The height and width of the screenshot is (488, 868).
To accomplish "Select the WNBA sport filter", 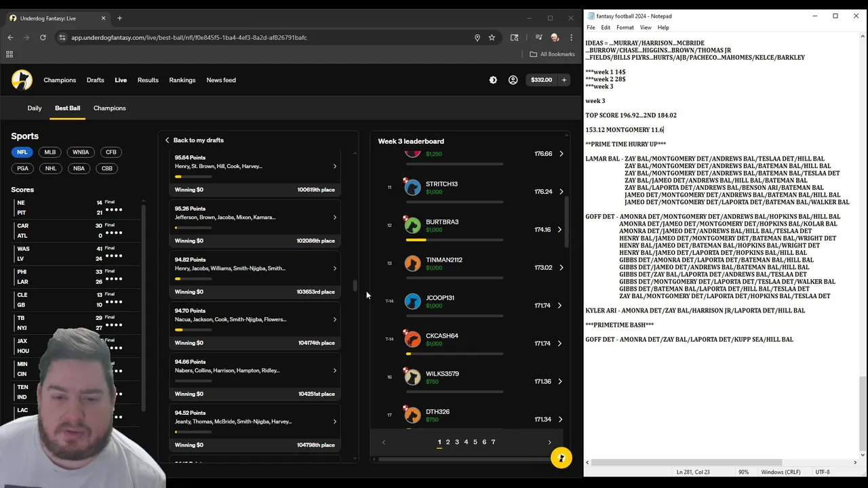I will click(80, 152).
